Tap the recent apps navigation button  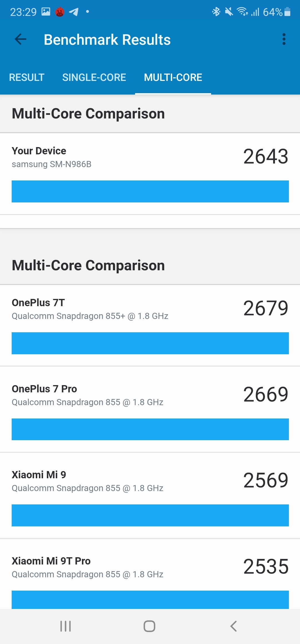tap(66, 626)
